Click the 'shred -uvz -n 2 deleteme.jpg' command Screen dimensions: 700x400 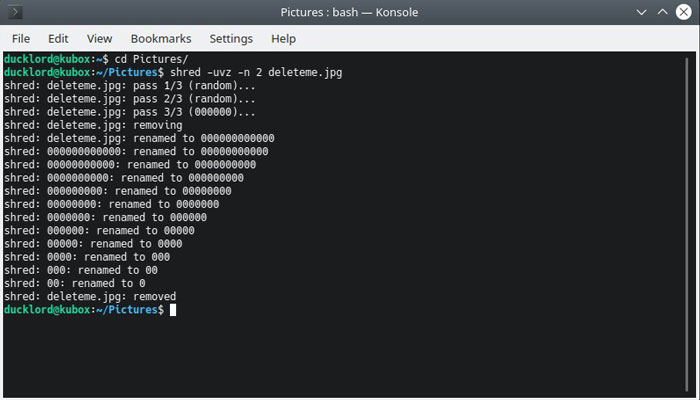coord(256,72)
